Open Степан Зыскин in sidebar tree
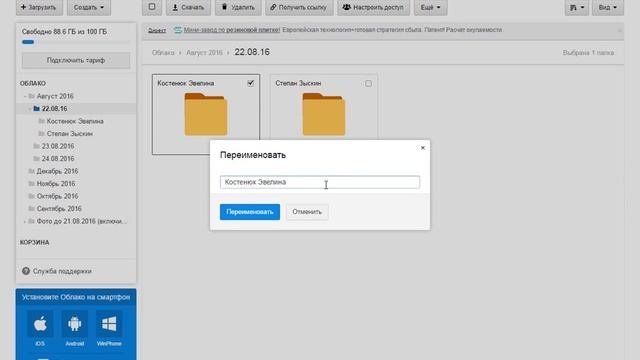The image size is (640, 360). coord(69,133)
